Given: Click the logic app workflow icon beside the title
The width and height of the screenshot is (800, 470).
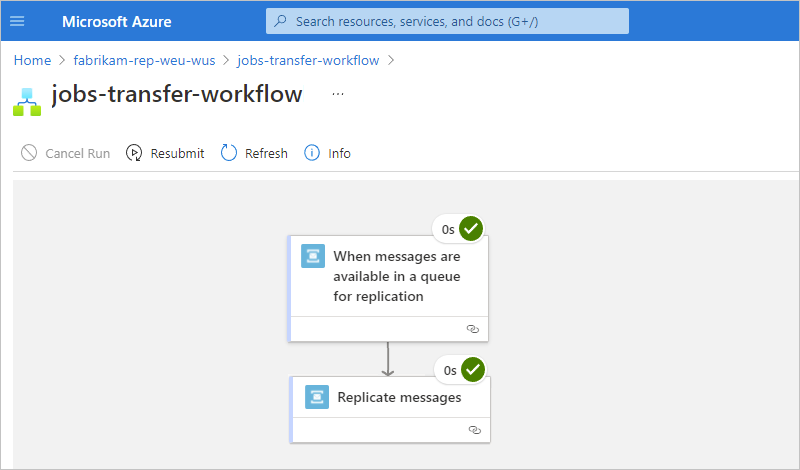Looking at the screenshot, I should click(x=27, y=102).
